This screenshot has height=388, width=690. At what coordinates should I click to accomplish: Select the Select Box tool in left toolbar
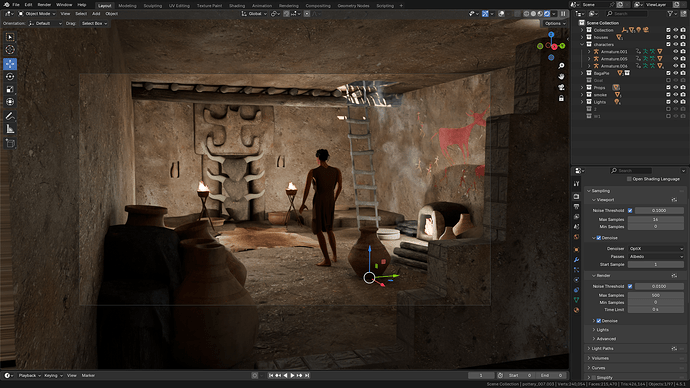pyautogui.click(x=10, y=37)
